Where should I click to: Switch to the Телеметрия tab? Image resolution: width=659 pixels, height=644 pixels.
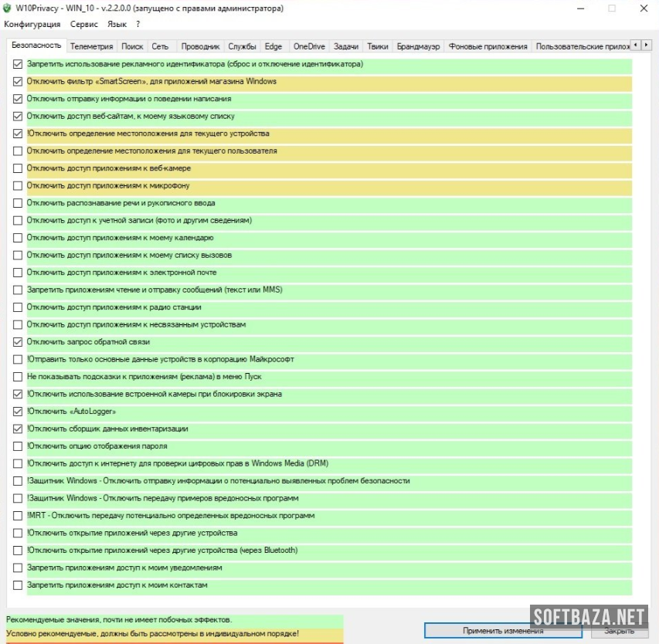pyautogui.click(x=91, y=46)
